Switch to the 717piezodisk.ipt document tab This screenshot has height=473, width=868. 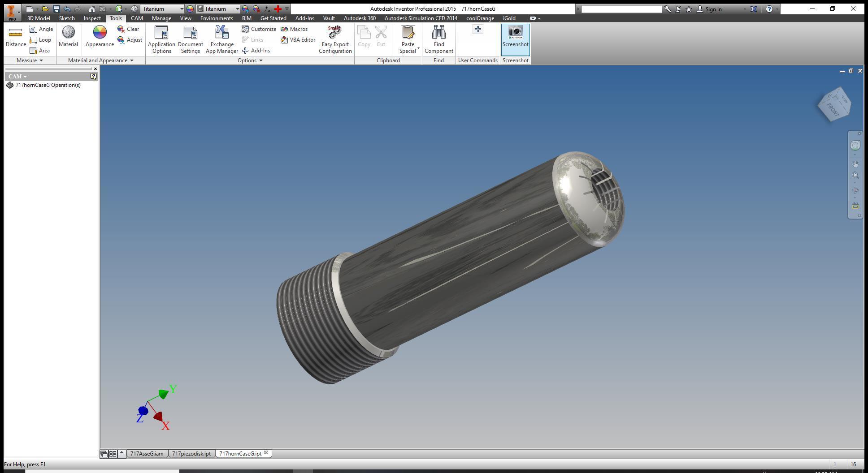pos(191,454)
